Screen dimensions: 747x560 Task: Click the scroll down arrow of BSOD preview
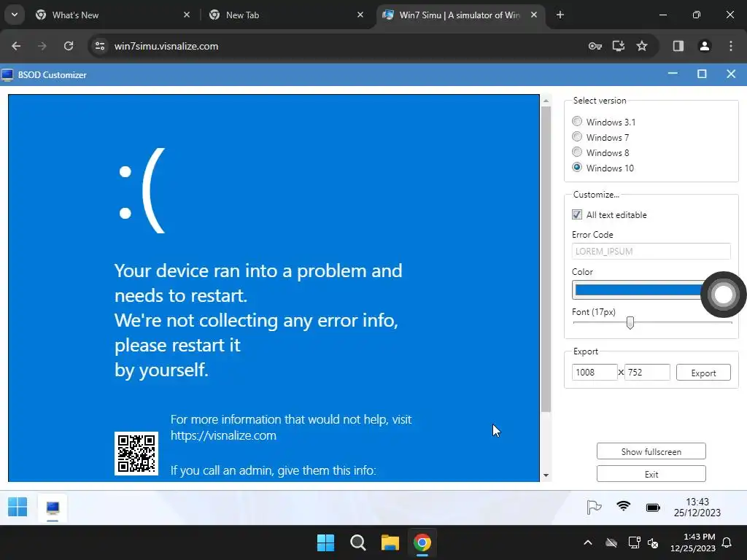(546, 475)
